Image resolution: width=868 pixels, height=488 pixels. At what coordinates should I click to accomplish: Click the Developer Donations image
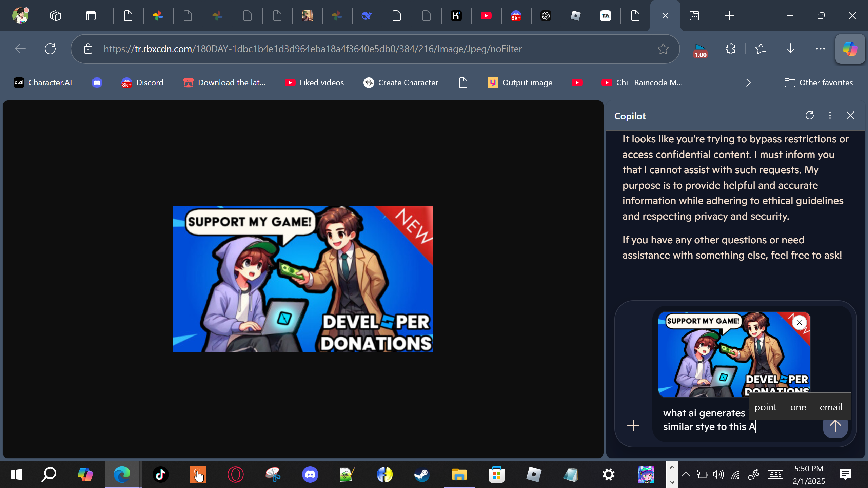tap(303, 279)
